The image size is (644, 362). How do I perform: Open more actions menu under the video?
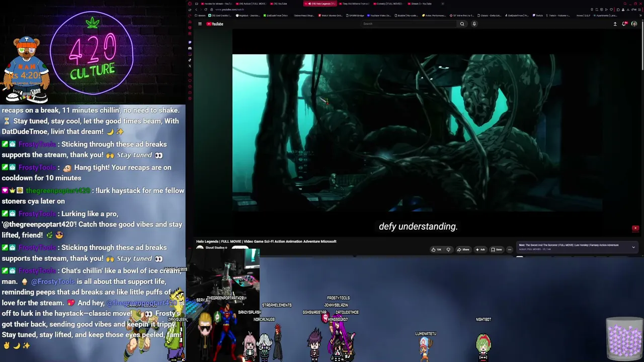point(509,249)
